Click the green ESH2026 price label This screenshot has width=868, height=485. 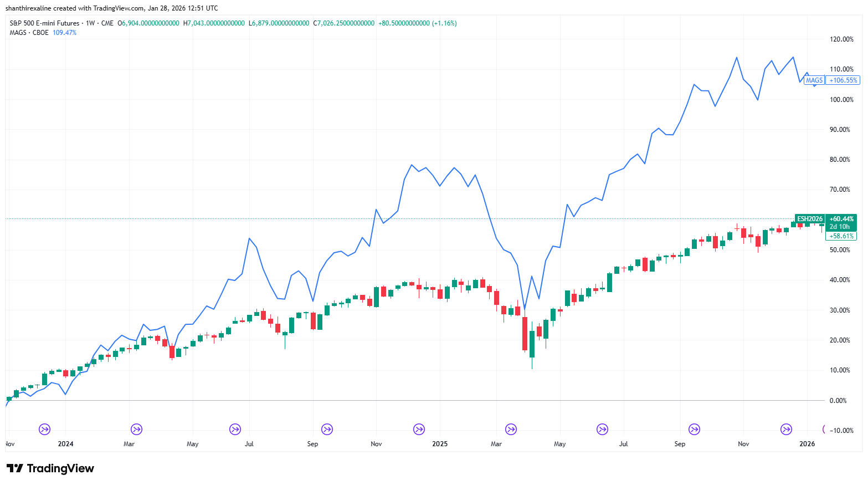[810, 219]
